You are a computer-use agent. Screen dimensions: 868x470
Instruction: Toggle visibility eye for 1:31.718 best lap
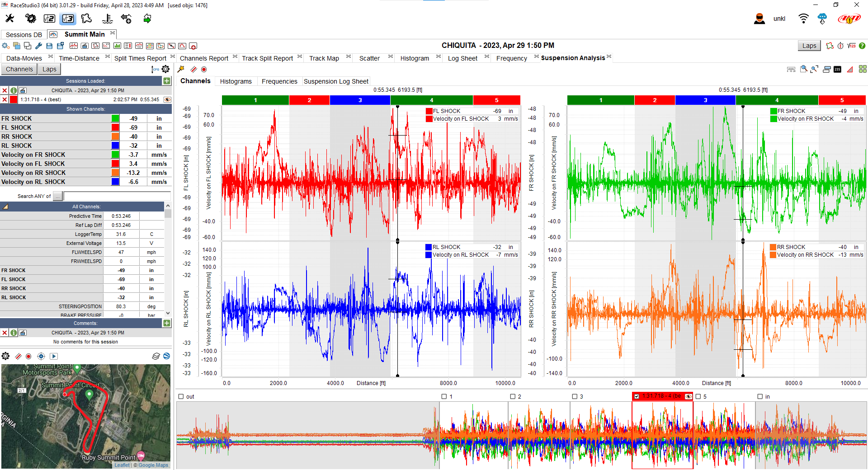(x=167, y=99)
